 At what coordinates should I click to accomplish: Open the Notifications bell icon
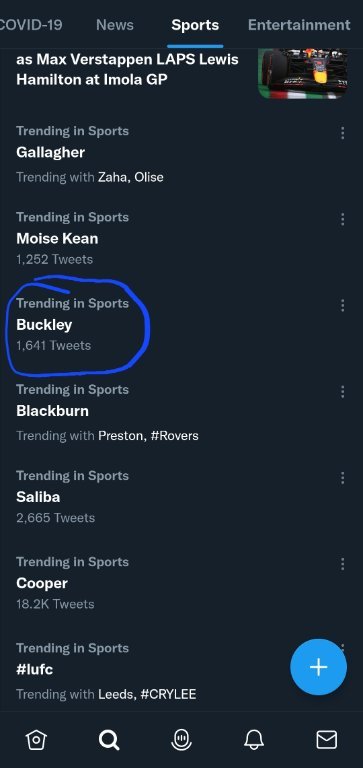coord(254,739)
